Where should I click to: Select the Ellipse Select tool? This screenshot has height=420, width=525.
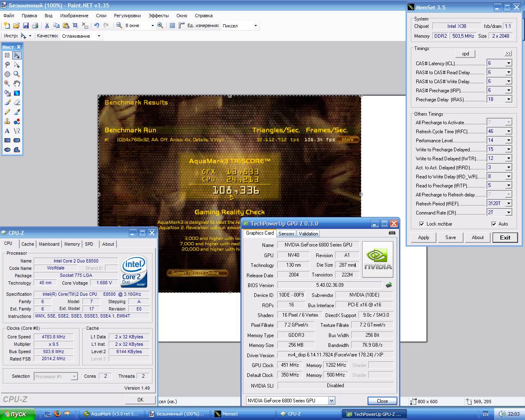pyautogui.click(x=7, y=74)
